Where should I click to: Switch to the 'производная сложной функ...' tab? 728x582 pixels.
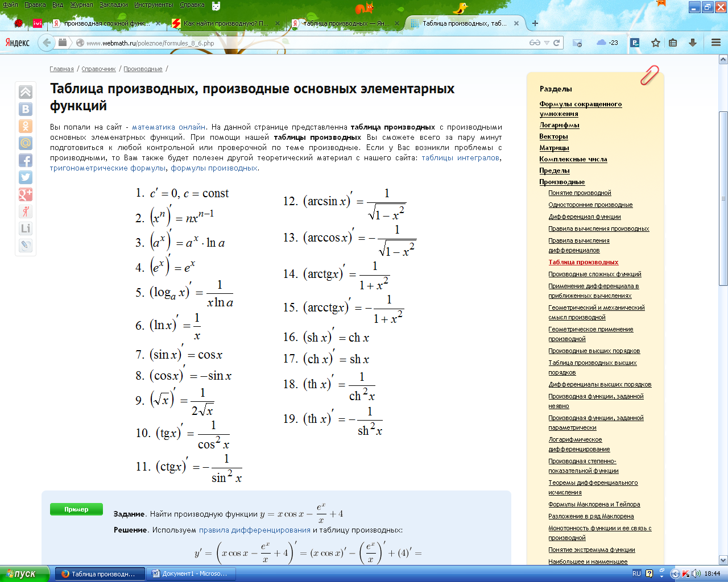pos(105,23)
